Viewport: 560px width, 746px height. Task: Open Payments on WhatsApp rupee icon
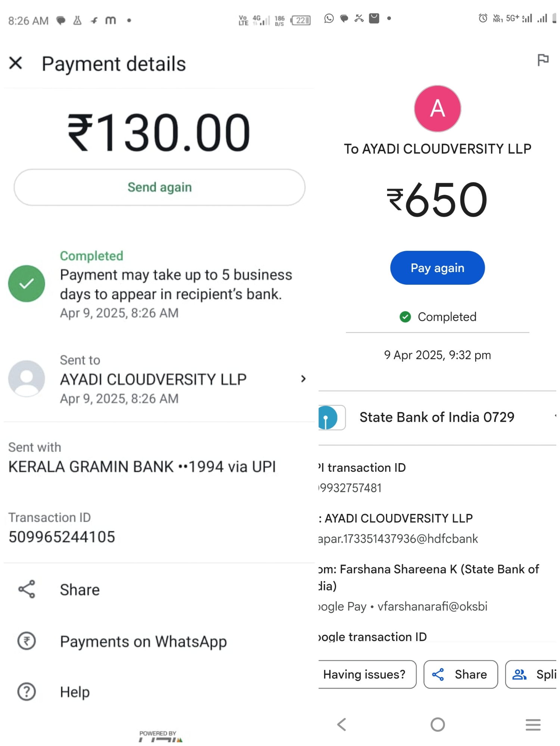coord(27,641)
